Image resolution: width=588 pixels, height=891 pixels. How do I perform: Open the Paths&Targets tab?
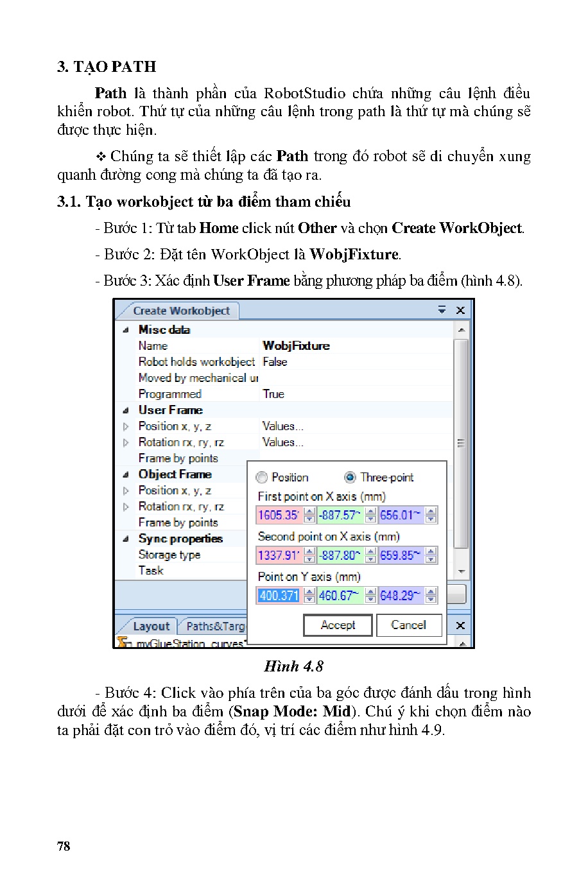point(214,627)
